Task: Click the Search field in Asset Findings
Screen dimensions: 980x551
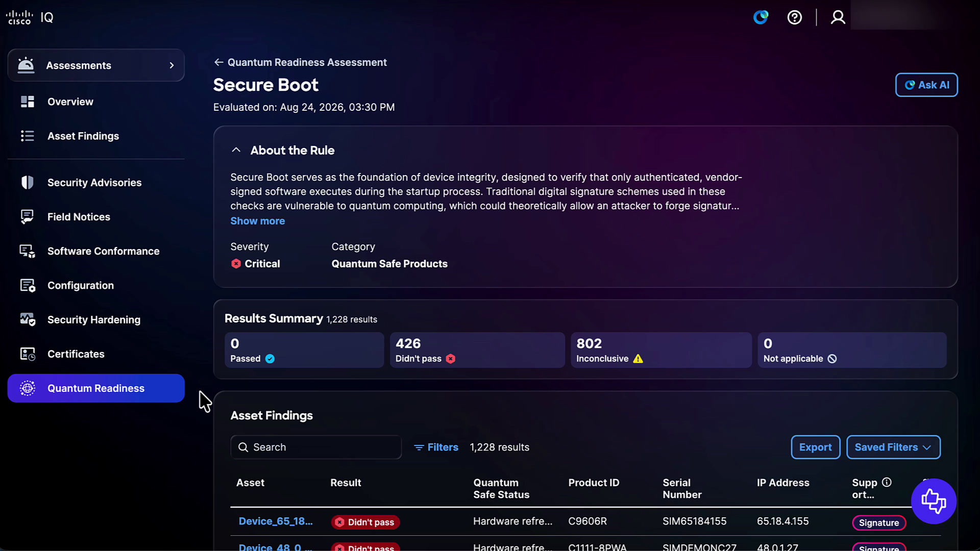Action: (316, 447)
